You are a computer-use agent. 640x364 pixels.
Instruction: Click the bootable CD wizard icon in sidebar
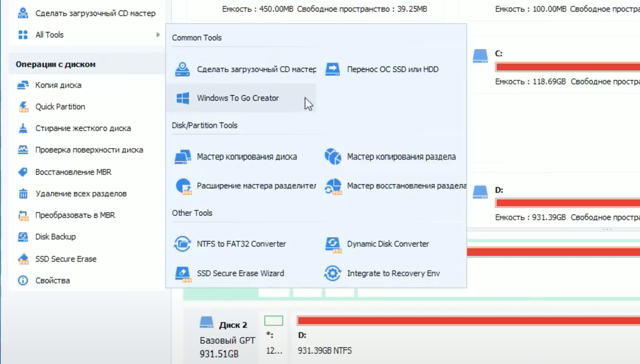coord(23,13)
